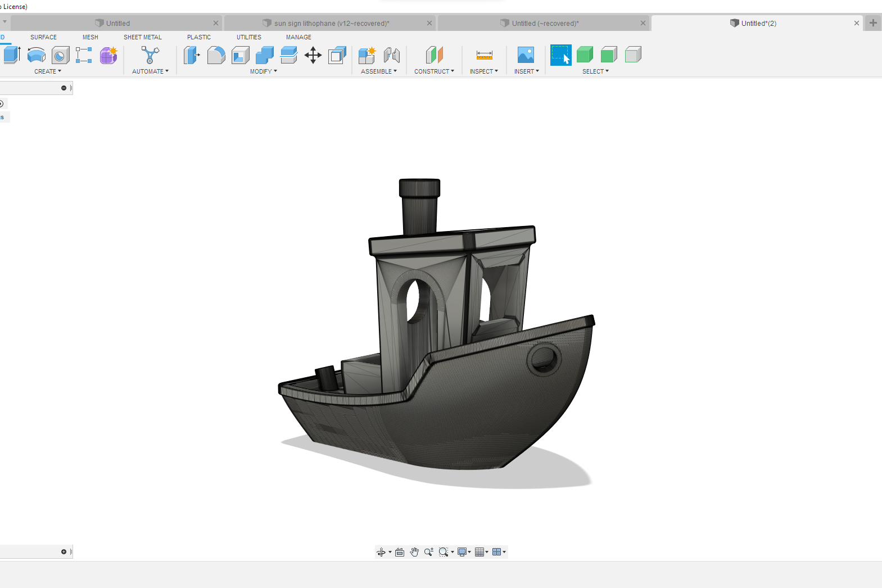The image size is (882, 588).
Task: Click the Grid and Snaps icon
Action: click(480, 552)
